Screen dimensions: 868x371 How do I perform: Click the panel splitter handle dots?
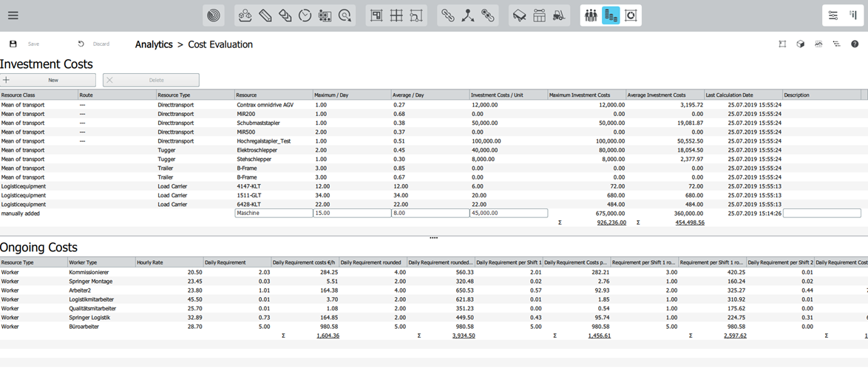433,238
